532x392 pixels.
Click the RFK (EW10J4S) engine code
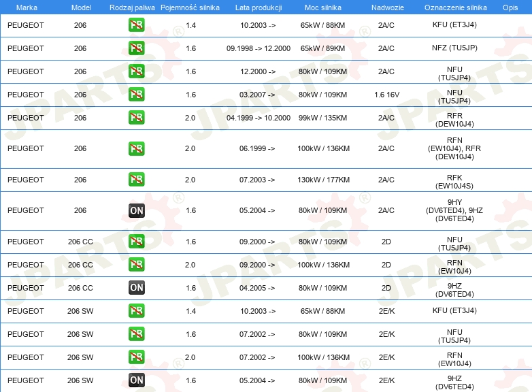tap(454, 182)
